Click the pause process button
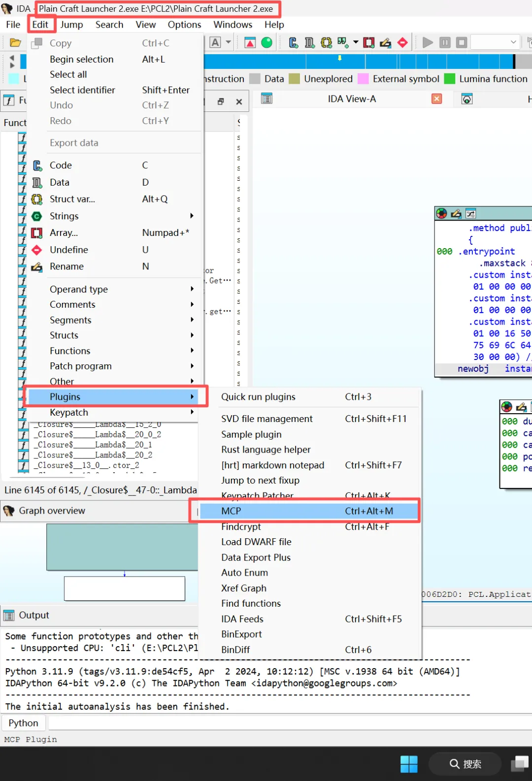This screenshot has height=781, width=532. click(x=445, y=42)
